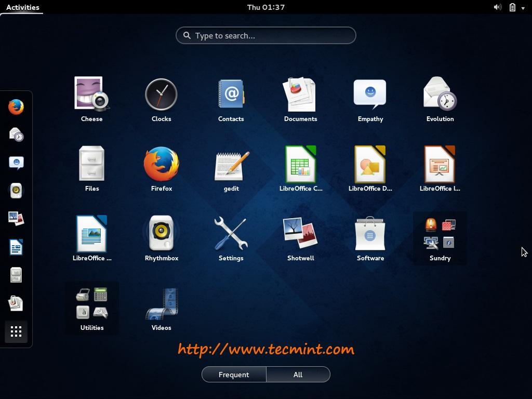Click Files cabinet icon in the dash
The width and height of the screenshot is (532, 399).
tap(16, 275)
